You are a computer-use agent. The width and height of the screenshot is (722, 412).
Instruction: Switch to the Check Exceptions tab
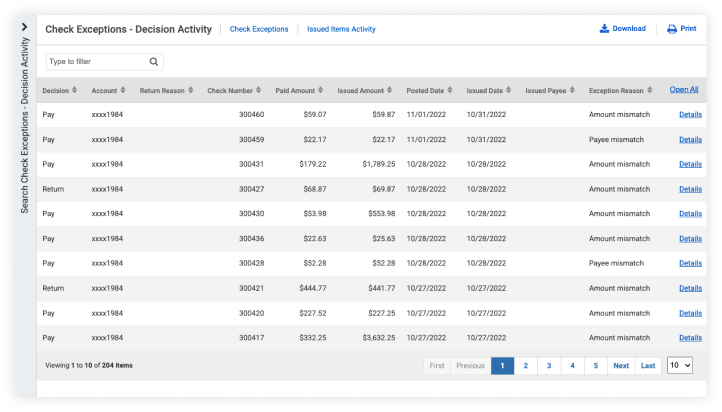point(259,29)
